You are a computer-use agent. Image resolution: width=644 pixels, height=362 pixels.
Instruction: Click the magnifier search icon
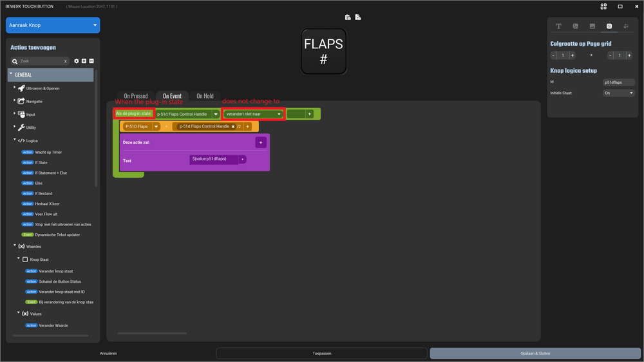pos(15,61)
